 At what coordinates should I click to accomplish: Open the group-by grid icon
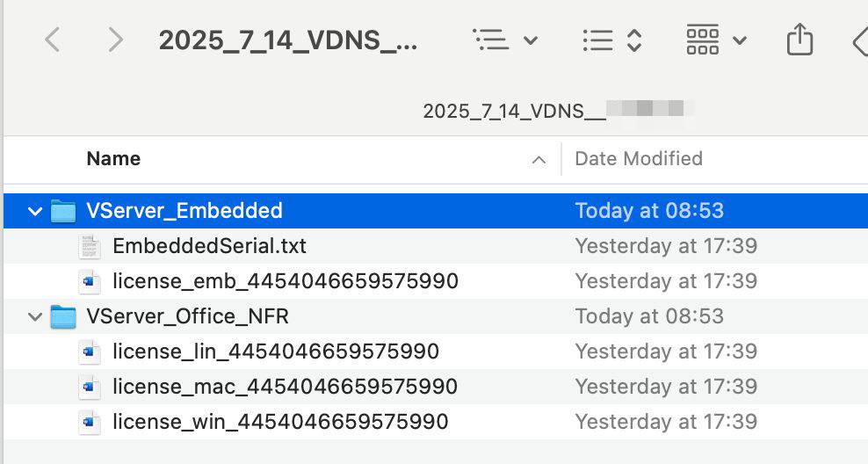[703, 40]
